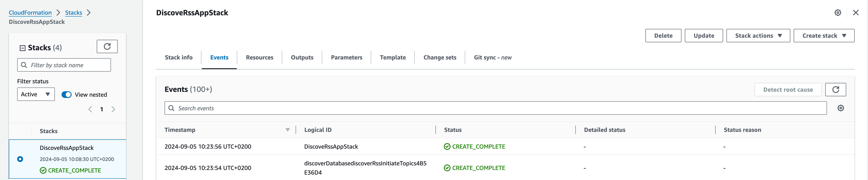868x180 pixels.
Task: Open Events table preferences gear
Action: 840,108
